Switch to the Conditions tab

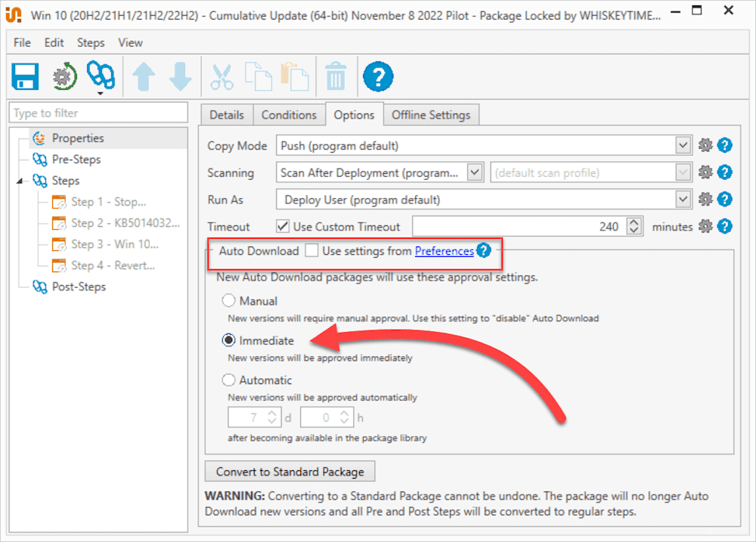tap(289, 114)
